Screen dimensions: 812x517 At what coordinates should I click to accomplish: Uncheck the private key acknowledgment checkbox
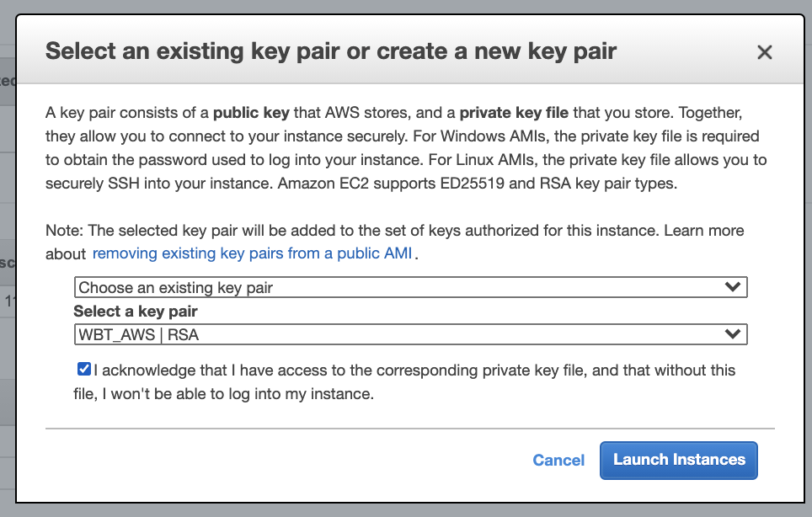(83, 370)
